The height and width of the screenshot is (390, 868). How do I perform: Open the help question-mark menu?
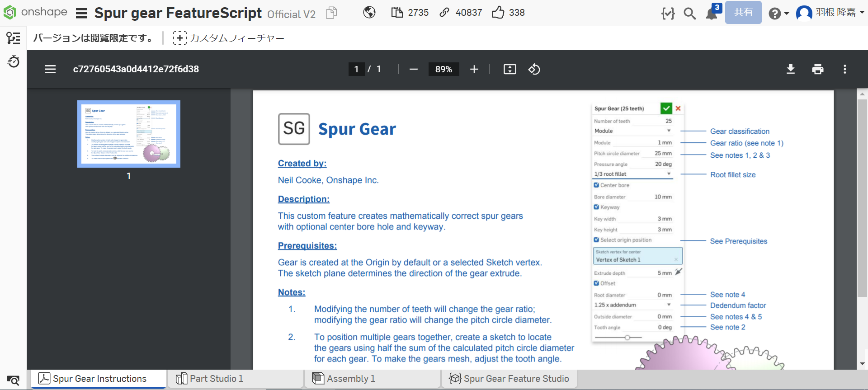point(778,14)
